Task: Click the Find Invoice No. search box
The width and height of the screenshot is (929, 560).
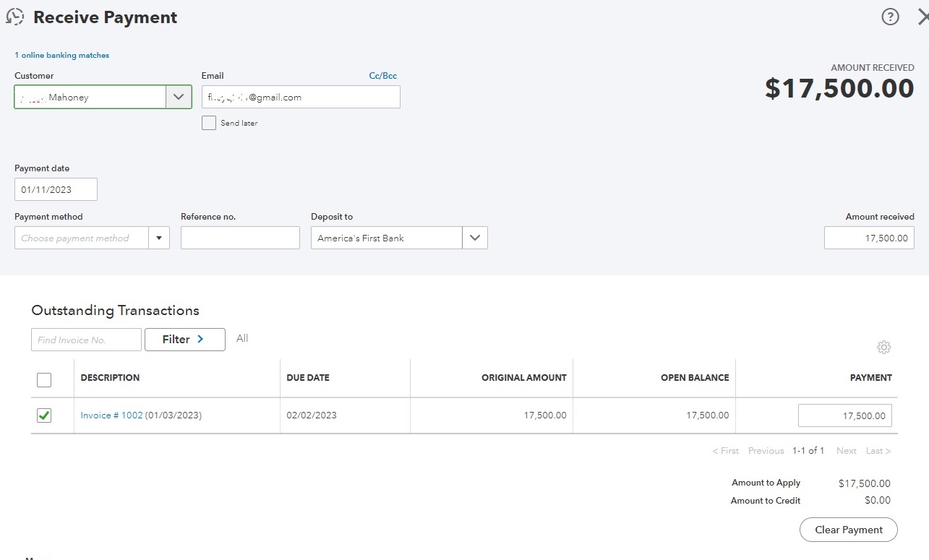Action: 86,340
